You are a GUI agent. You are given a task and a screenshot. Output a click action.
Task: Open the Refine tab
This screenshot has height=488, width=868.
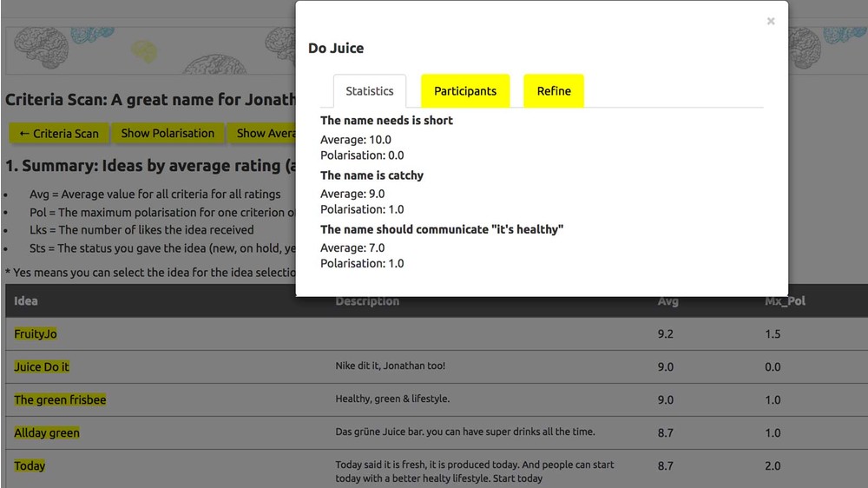point(554,91)
